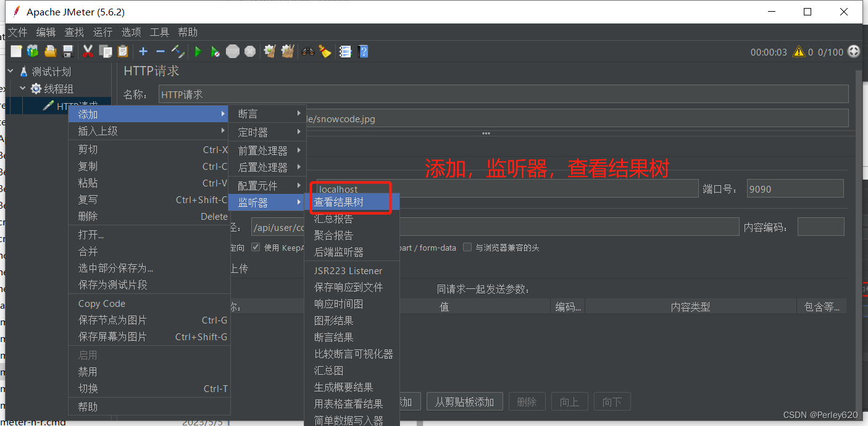The width and height of the screenshot is (868, 426).
Task: Open the Templates toolbar icon
Action: coord(33,52)
